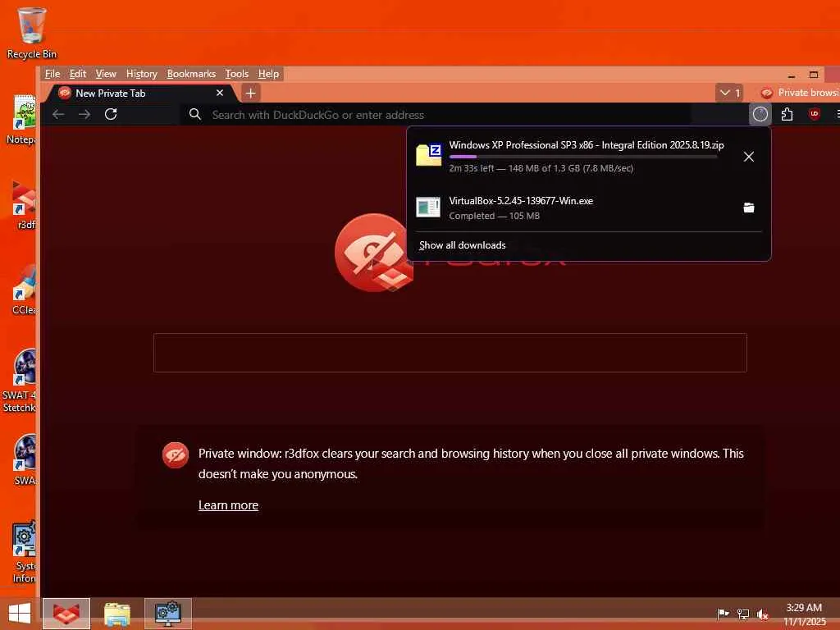Open Recycle Bin on desktop

click(x=32, y=33)
